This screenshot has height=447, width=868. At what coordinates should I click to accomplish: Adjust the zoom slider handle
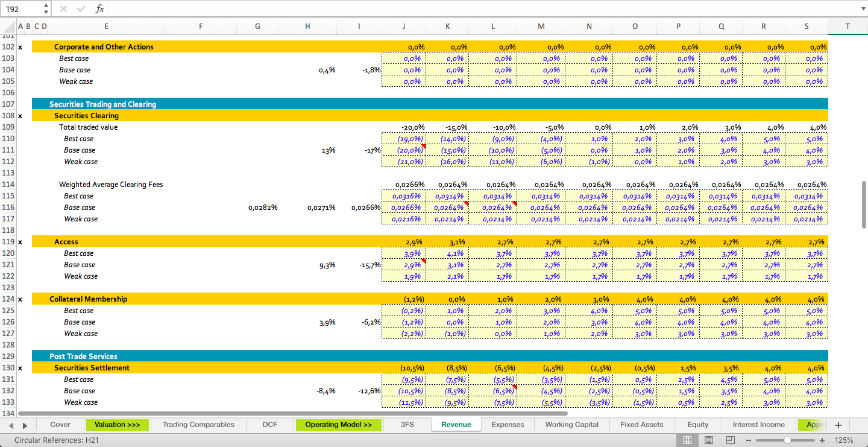[x=787, y=440]
